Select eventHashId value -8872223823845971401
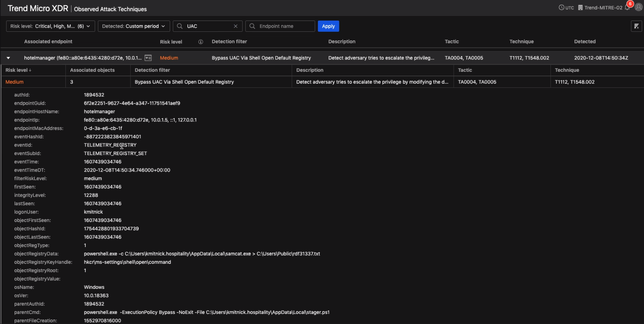 coord(112,137)
